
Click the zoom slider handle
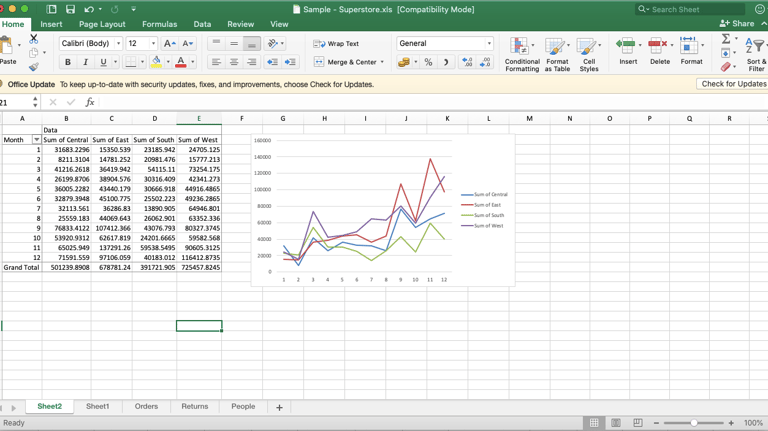(694, 423)
